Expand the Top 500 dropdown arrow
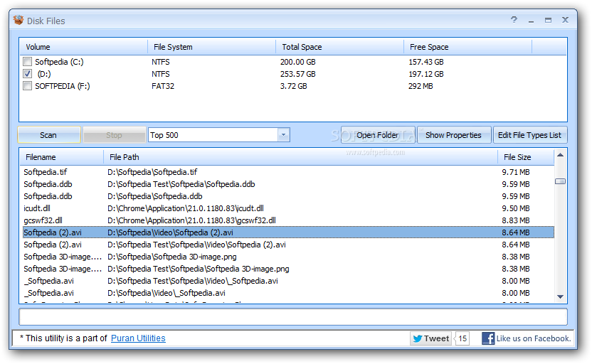Viewport: 592px width, 364px height. (x=283, y=135)
